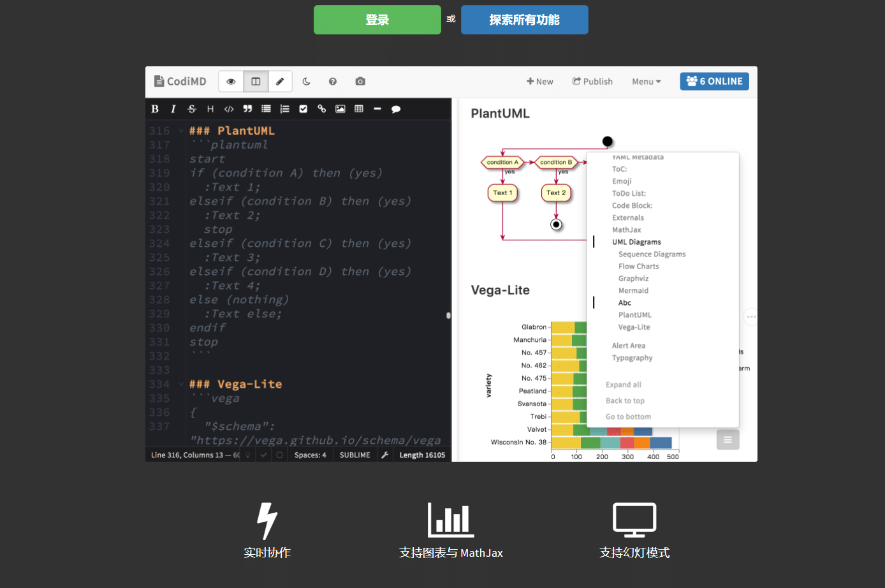Open the Menu dropdown
The image size is (885, 588).
pos(646,81)
